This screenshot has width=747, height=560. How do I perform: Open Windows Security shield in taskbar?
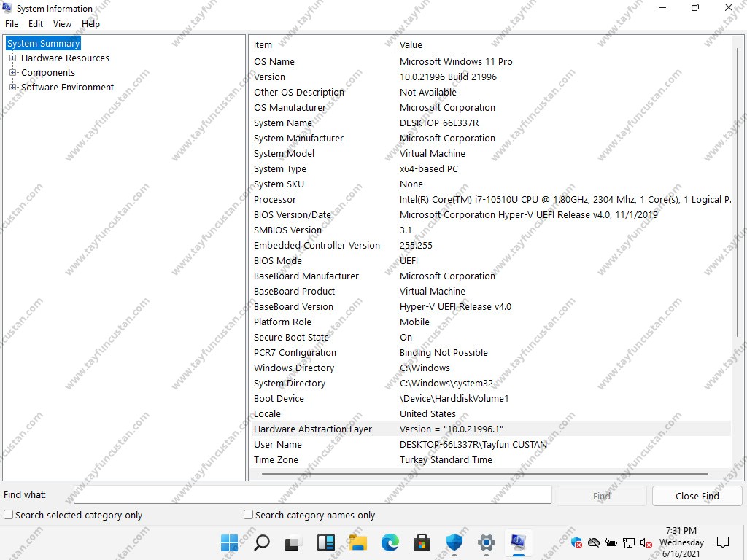tap(454, 542)
